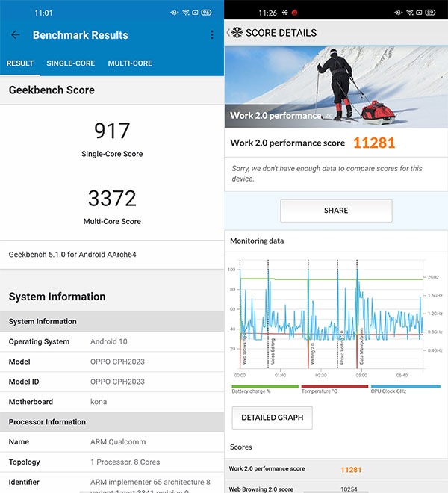Tap the CPU Clock GHz legend bar
The image size is (448, 493).
[405, 387]
